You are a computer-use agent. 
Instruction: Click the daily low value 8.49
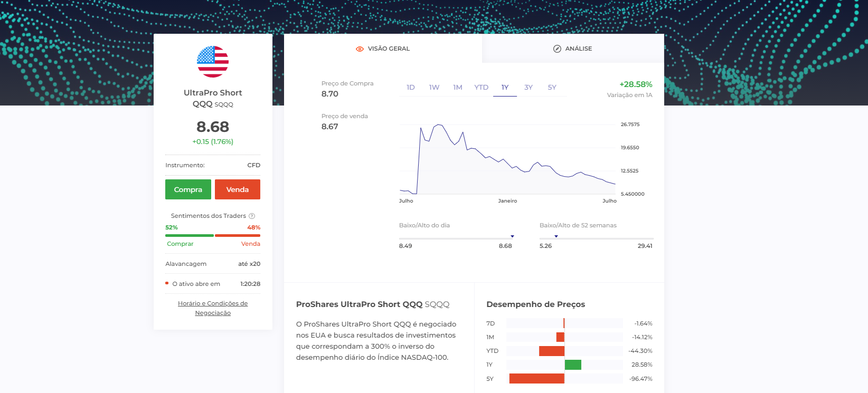[405, 246]
